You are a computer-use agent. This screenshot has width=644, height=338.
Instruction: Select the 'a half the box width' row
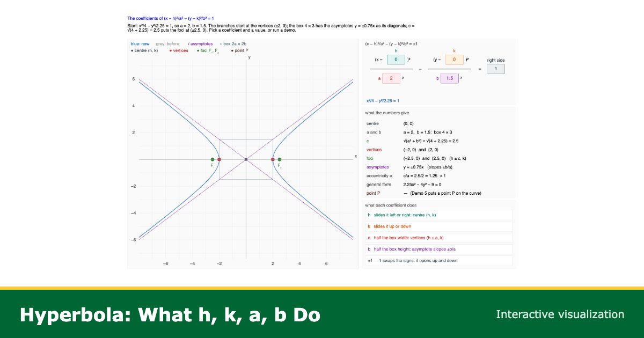coord(438,238)
